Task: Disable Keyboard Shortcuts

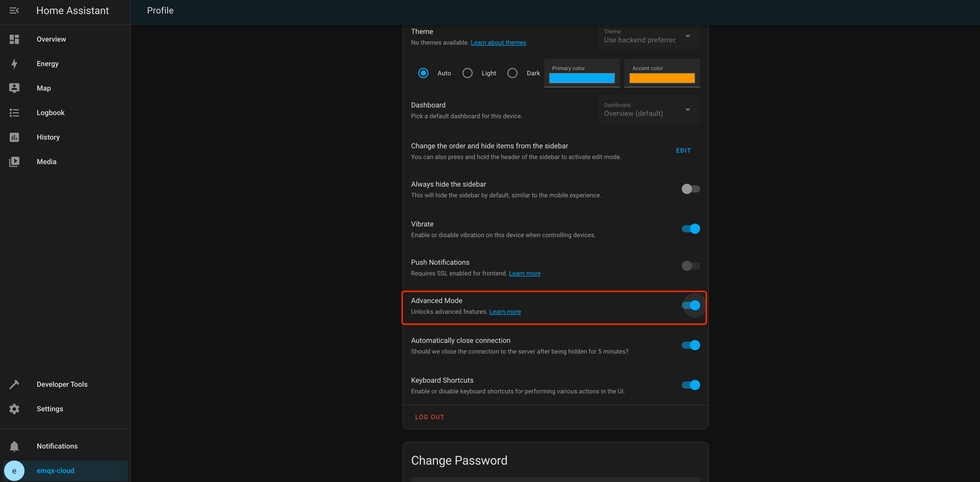Action: [x=690, y=385]
